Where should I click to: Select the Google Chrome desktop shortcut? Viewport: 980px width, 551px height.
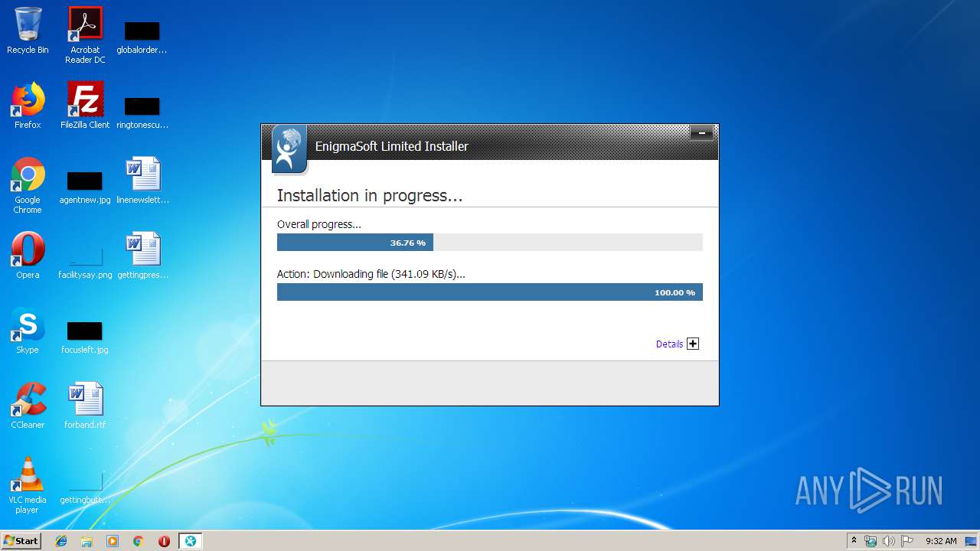tap(28, 186)
